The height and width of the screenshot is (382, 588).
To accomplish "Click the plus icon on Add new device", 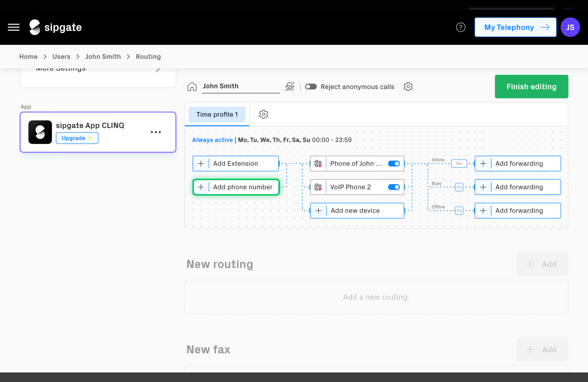I will click(x=319, y=210).
